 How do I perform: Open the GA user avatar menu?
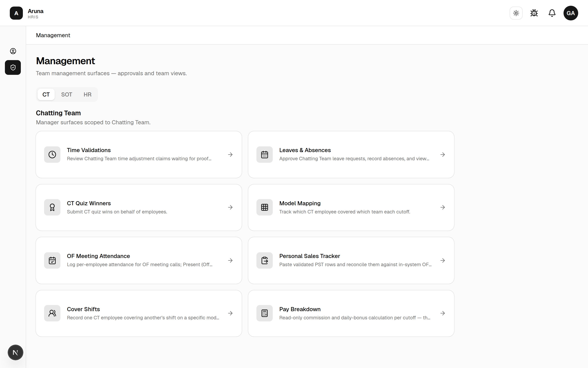click(571, 13)
